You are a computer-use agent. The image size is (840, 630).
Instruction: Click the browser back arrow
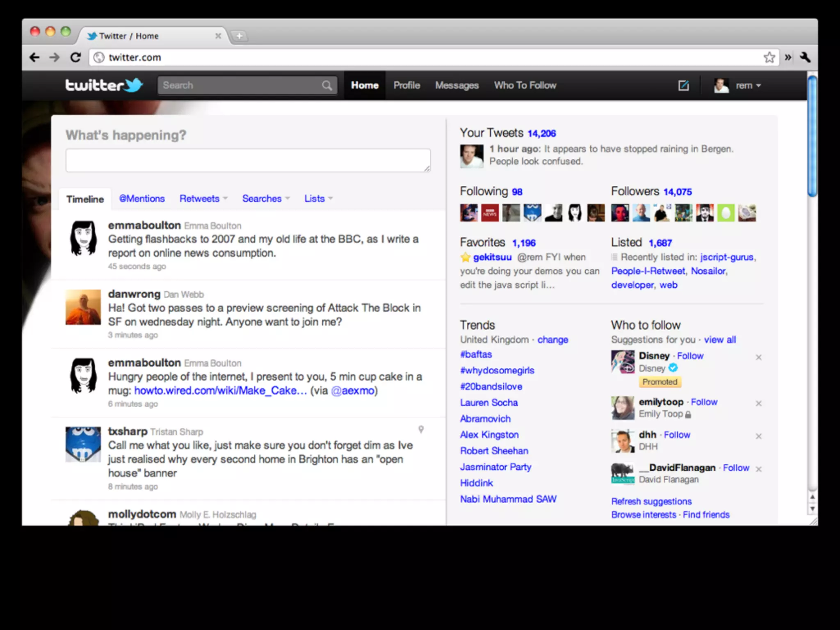pyautogui.click(x=35, y=57)
